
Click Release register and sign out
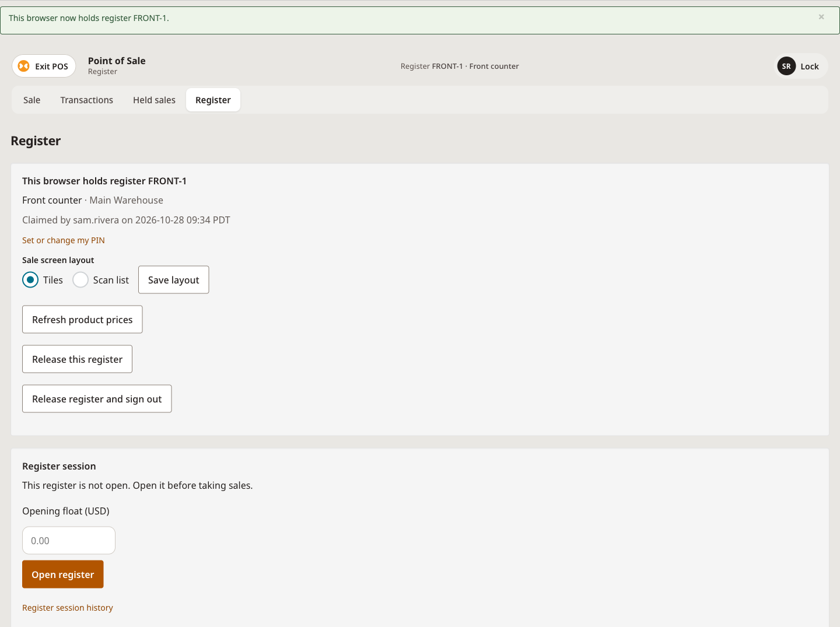point(97,399)
